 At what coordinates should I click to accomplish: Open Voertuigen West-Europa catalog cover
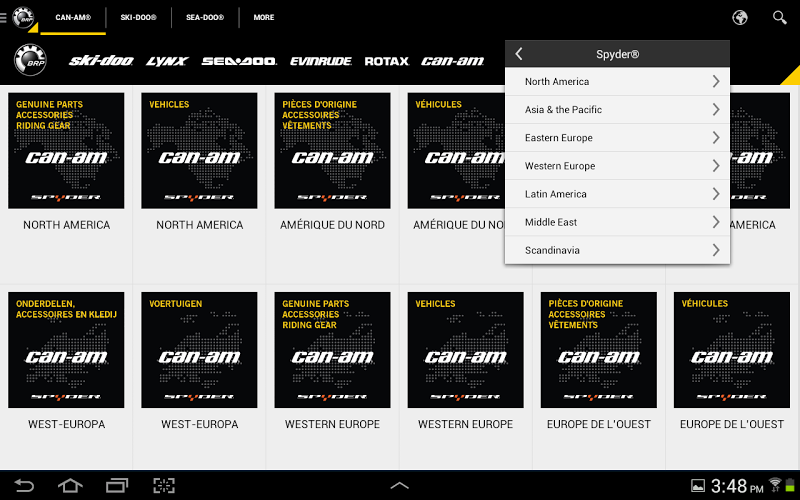click(x=199, y=350)
